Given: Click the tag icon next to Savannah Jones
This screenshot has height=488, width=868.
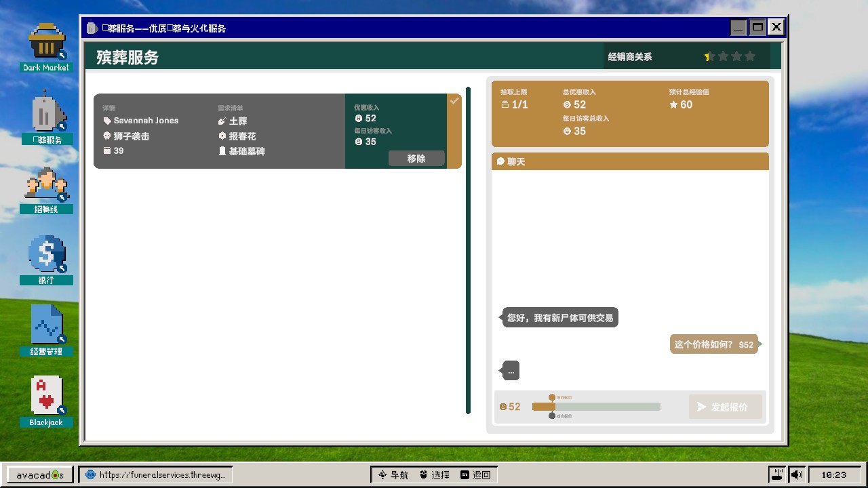Looking at the screenshot, I should pyautogui.click(x=106, y=121).
